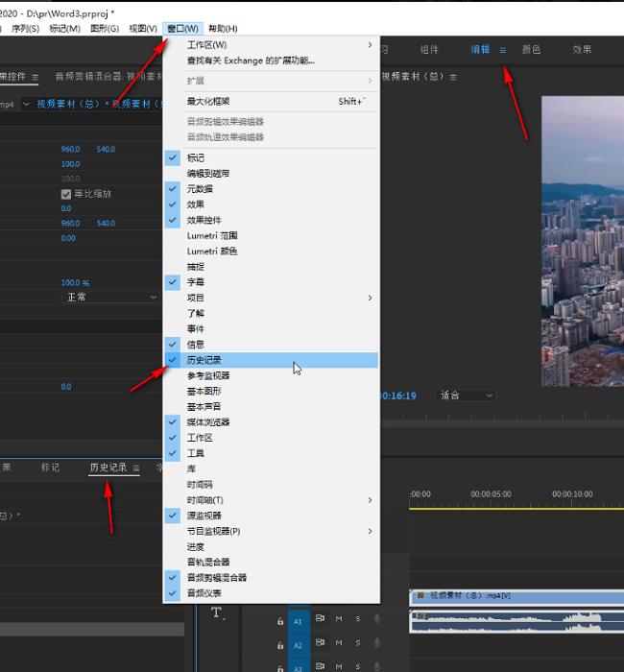Switch to the 标记 panel tab

tap(50, 468)
